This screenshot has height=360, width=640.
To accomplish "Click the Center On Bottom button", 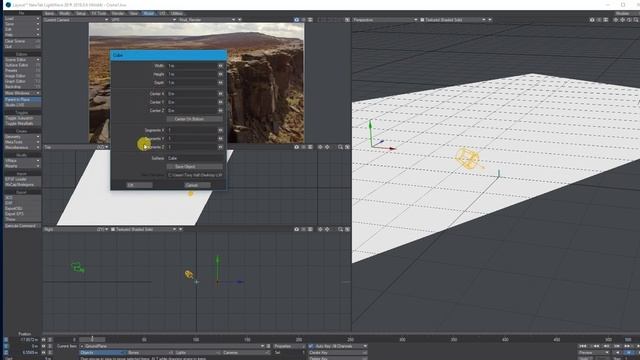I will coord(195,119).
